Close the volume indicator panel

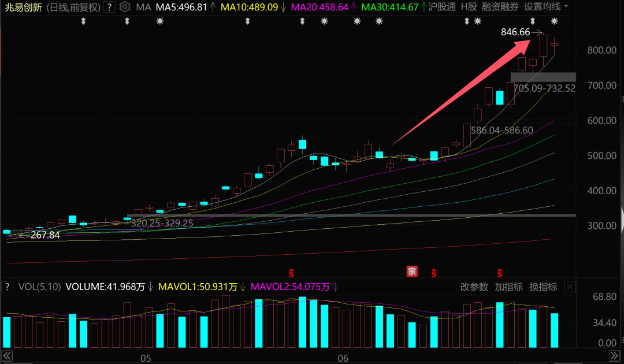(570, 287)
